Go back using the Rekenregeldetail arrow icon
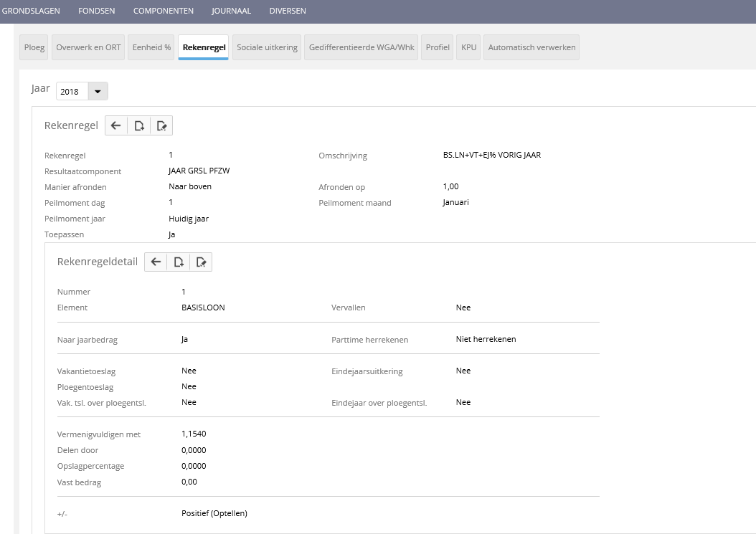The width and height of the screenshot is (756, 534). (156, 262)
